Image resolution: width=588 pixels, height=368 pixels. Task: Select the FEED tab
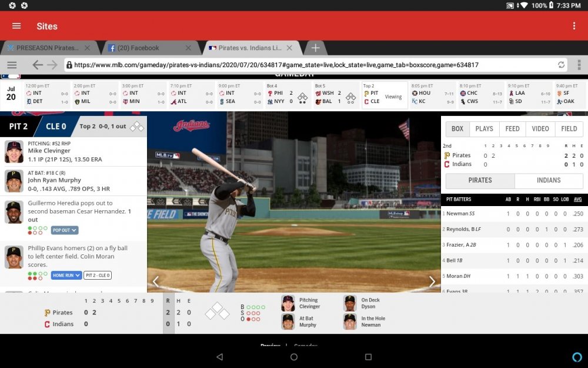pyautogui.click(x=512, y=129)
